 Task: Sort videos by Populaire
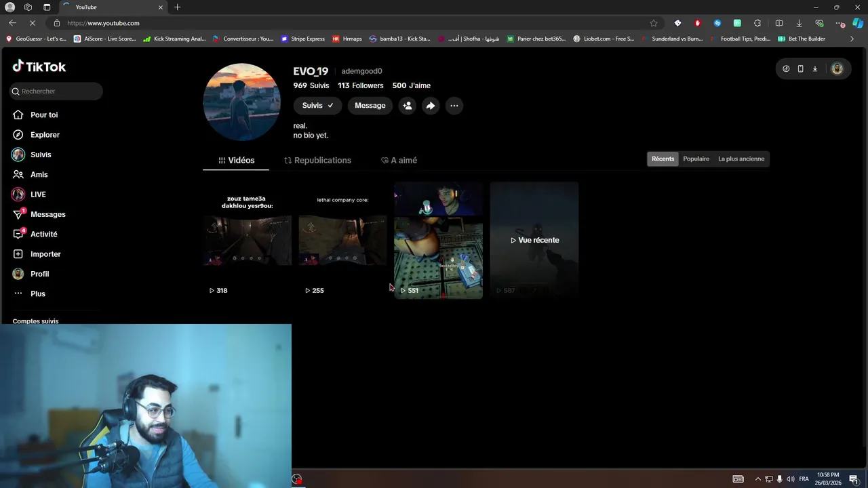click(696, 159)
